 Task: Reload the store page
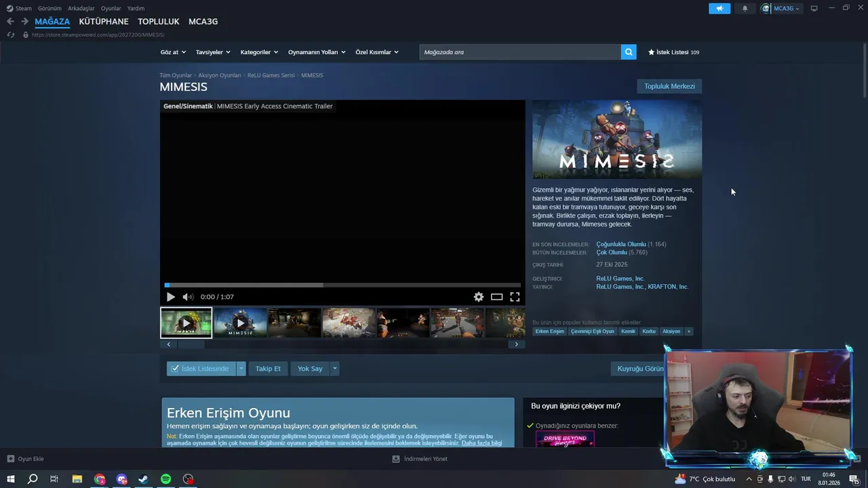coord(10,35)
